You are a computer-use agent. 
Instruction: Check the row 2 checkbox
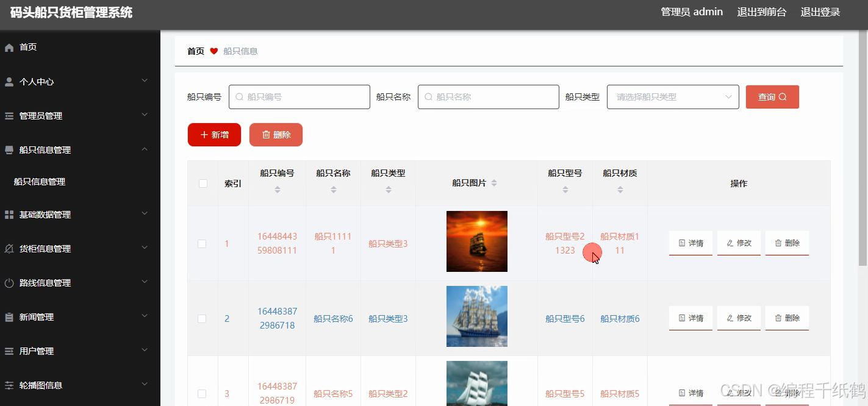click(202, 319)
